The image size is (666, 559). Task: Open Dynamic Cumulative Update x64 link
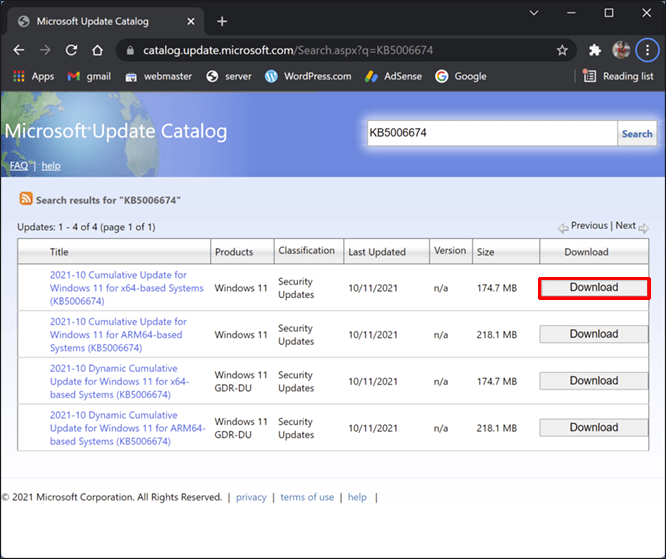[120, 381]
